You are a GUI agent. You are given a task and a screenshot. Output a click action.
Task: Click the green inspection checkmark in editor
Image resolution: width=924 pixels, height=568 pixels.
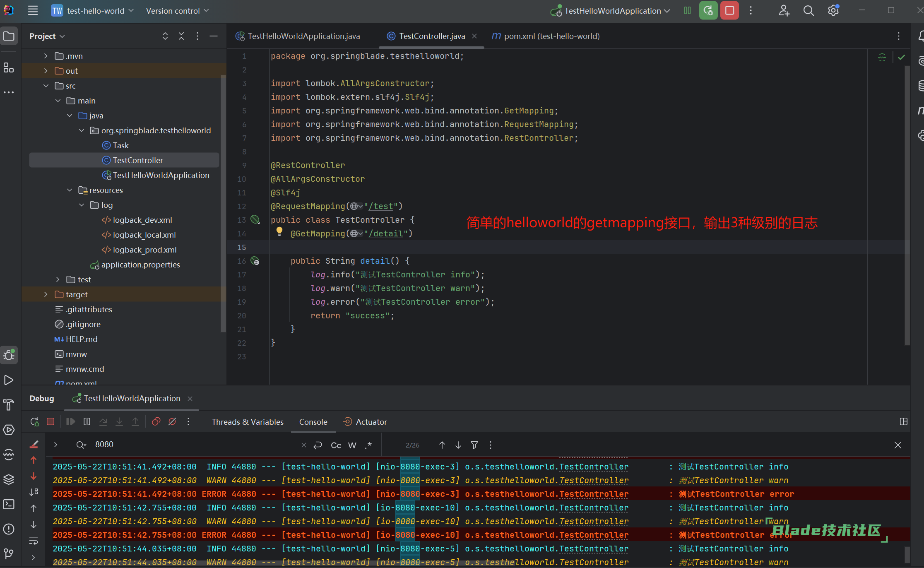click(x=901, y=57)
